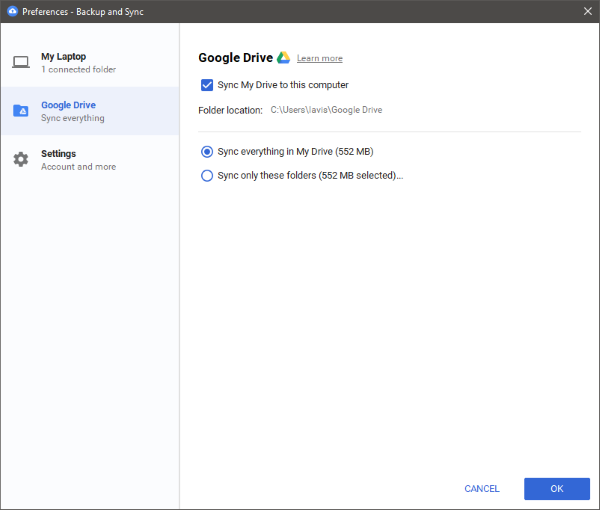Viewport: 600px width, 510px height.
Task: Open the Learn more link
Action: pyautogui.click(x=319, y=59)
